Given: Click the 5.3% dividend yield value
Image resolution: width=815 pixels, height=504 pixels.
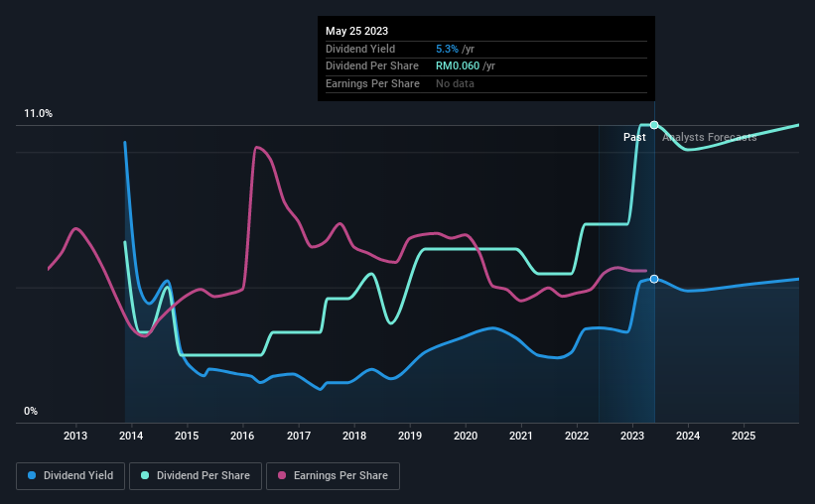Looking at the screenshot, I should pos(447,49).
